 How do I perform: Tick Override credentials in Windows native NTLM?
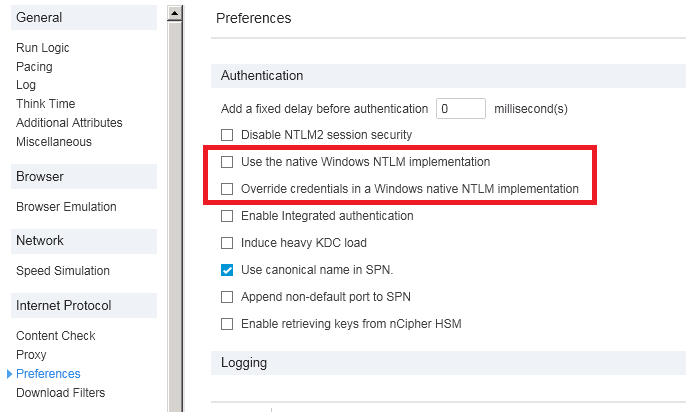(227, 189)
